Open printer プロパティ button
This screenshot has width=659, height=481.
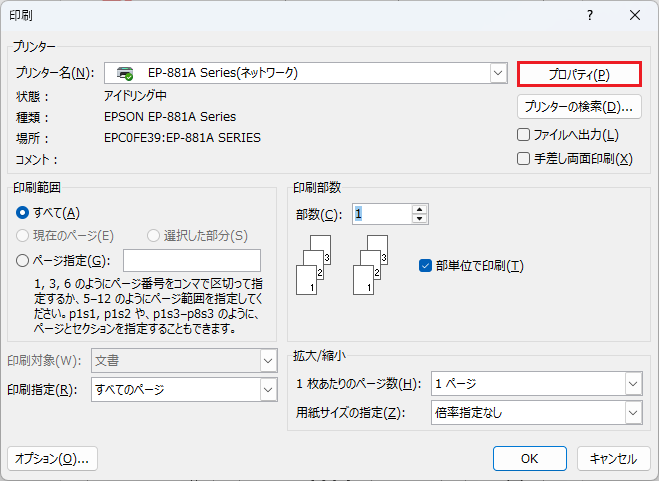pyautogui.click(x=579, y=74)
